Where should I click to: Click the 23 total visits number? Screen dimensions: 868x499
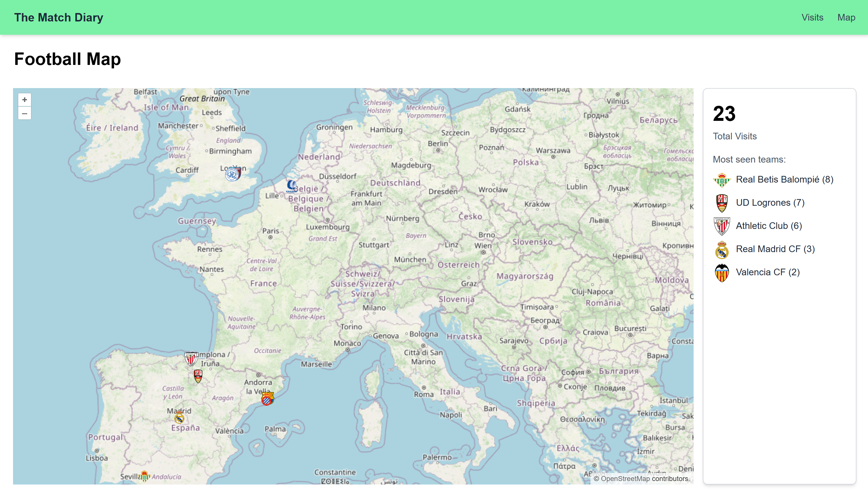point(724,113)
